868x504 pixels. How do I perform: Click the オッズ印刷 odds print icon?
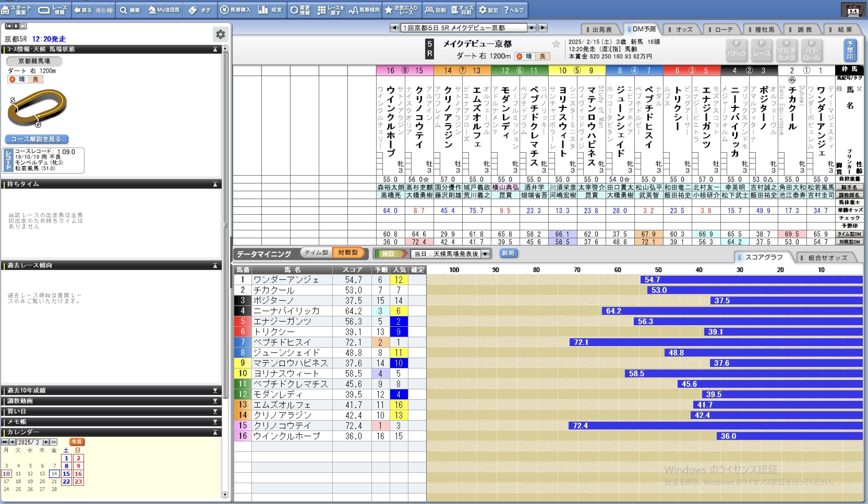tap(462, 10)
